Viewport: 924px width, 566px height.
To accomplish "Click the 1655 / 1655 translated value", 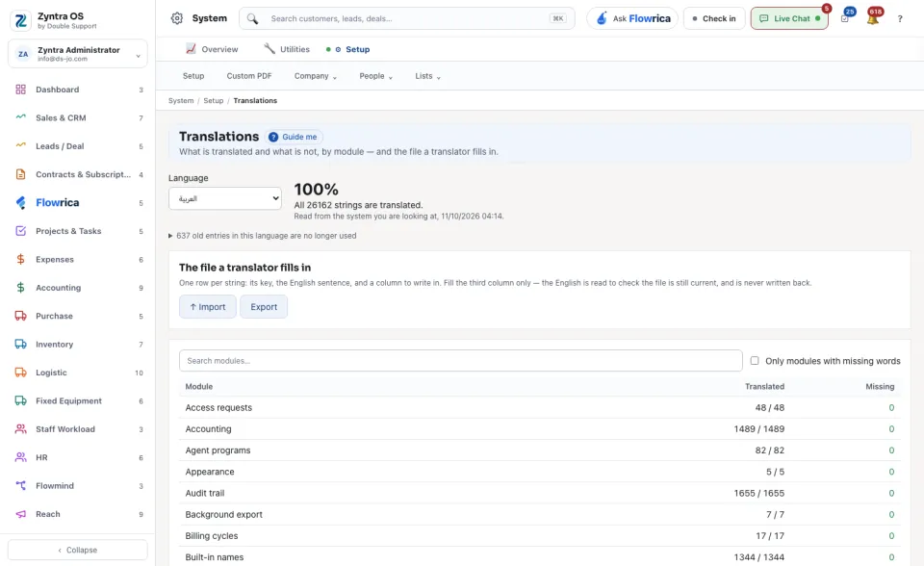I will [759, 493].
